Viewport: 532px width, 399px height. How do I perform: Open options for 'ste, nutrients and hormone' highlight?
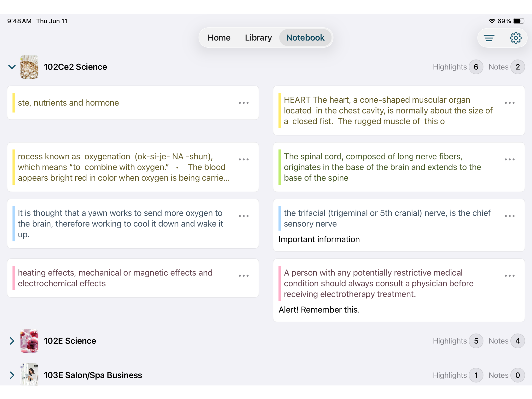(x=244, y=103)
